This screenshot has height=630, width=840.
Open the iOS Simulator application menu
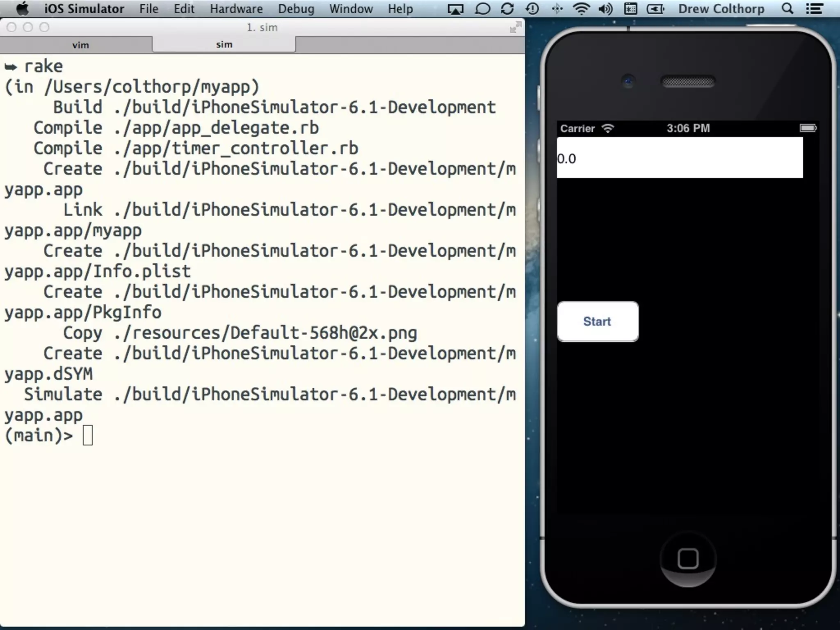pyautogui.click(x=84, y=9)
